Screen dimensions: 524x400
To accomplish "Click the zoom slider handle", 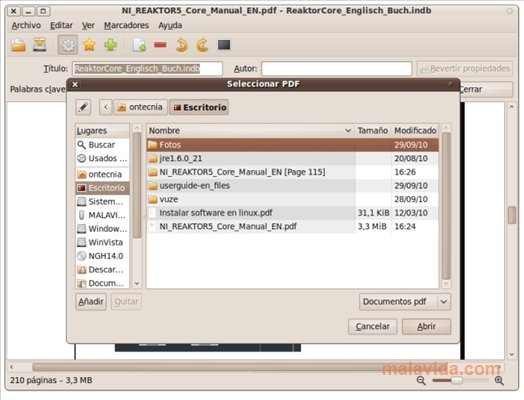I will (457, 380).
